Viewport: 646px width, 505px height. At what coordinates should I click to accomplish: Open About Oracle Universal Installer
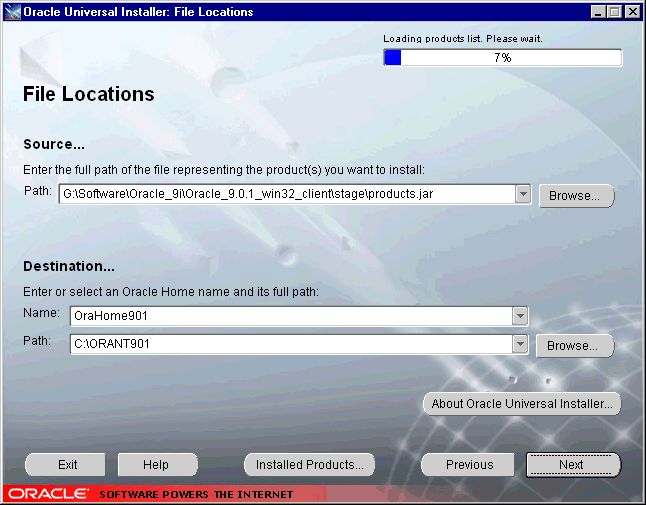[522, 404]
